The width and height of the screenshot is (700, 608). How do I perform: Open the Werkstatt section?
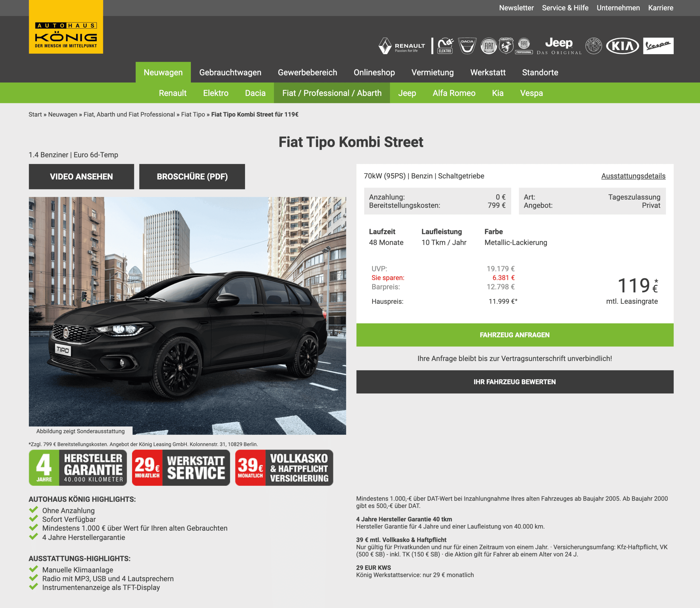pos(488,72)
